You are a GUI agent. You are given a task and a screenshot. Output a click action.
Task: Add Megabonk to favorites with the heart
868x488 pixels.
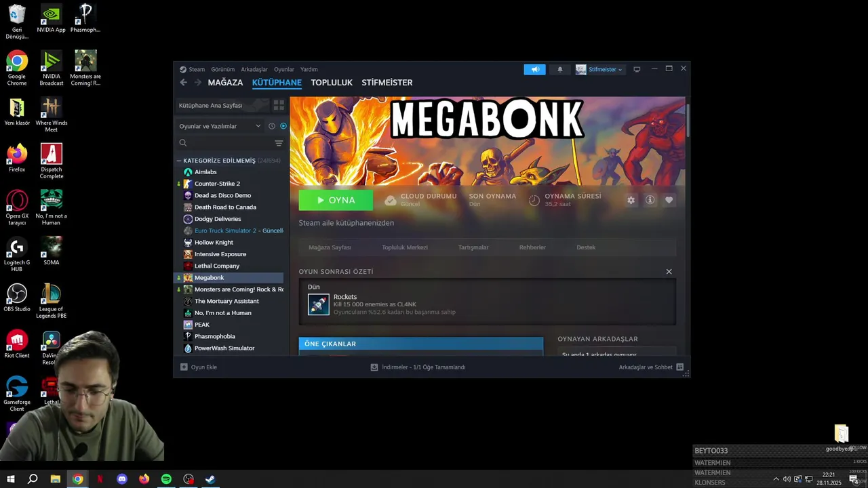coord(669,200)
